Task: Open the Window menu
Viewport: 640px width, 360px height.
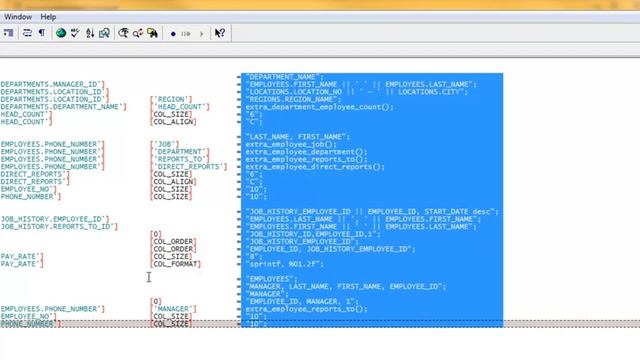Action: 18,17
